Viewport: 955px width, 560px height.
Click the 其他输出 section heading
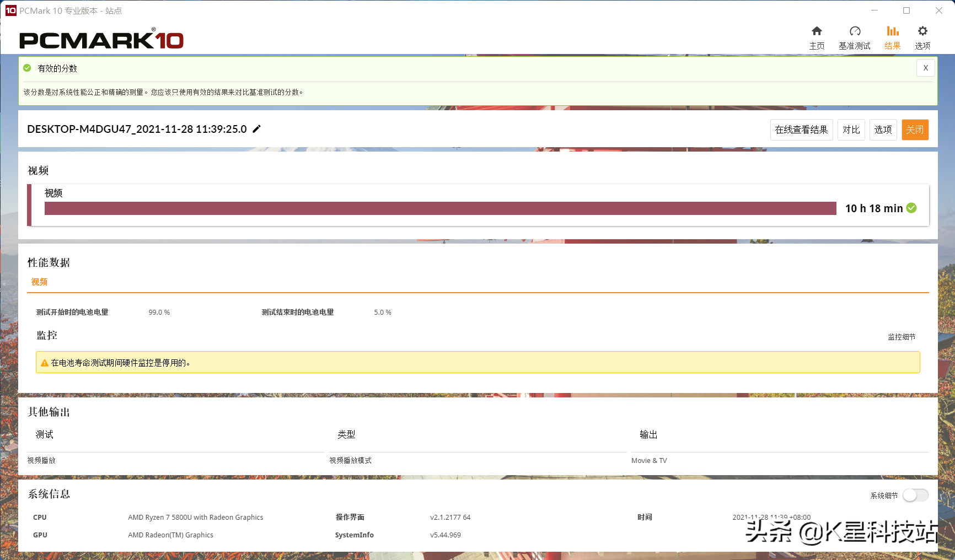[49, 412]
